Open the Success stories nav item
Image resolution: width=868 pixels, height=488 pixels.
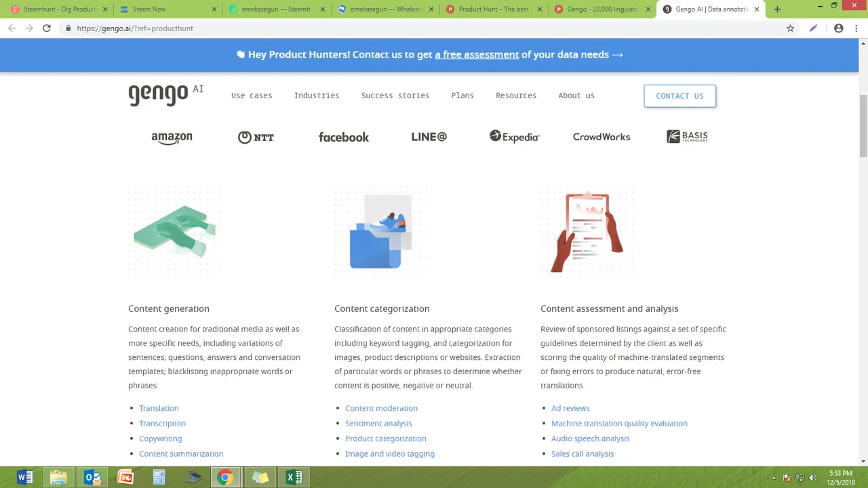click(395, 96)
